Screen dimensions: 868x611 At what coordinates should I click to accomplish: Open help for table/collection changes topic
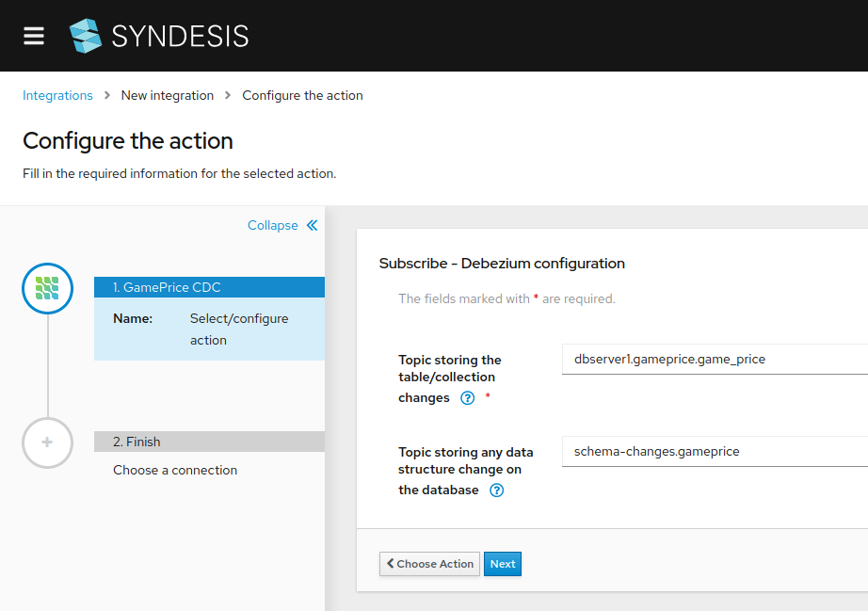coord(467,398)
